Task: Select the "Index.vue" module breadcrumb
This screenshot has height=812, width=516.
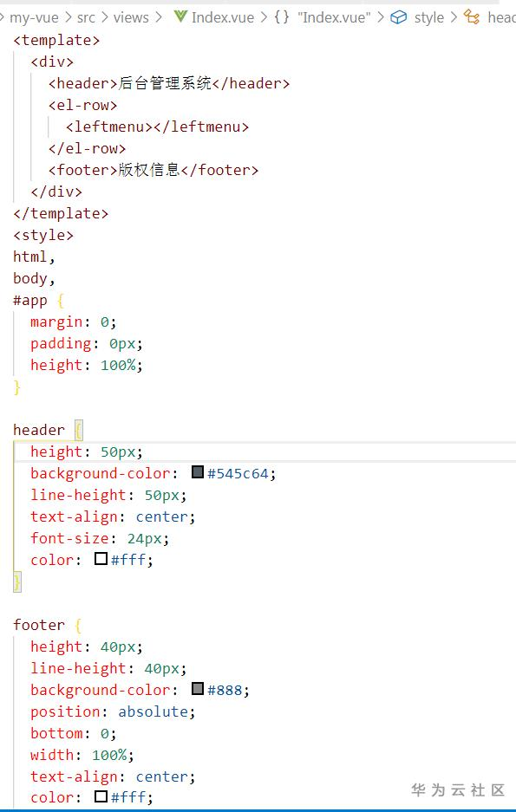Action: pos(334,17)
